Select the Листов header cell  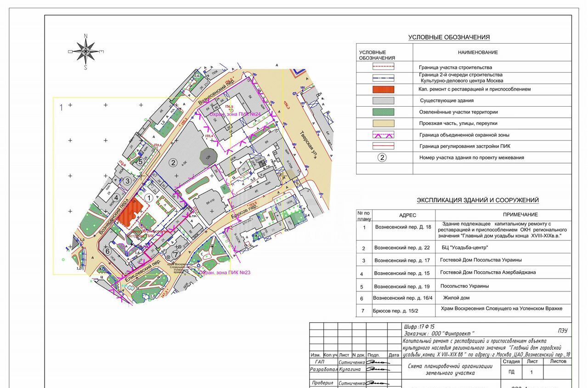tap(558, 361)
